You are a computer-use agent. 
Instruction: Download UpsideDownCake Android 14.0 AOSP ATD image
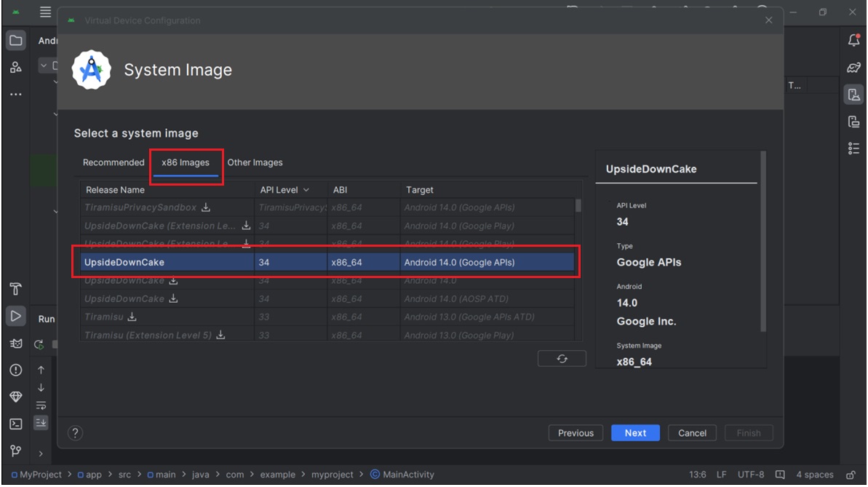pos(173,298)
